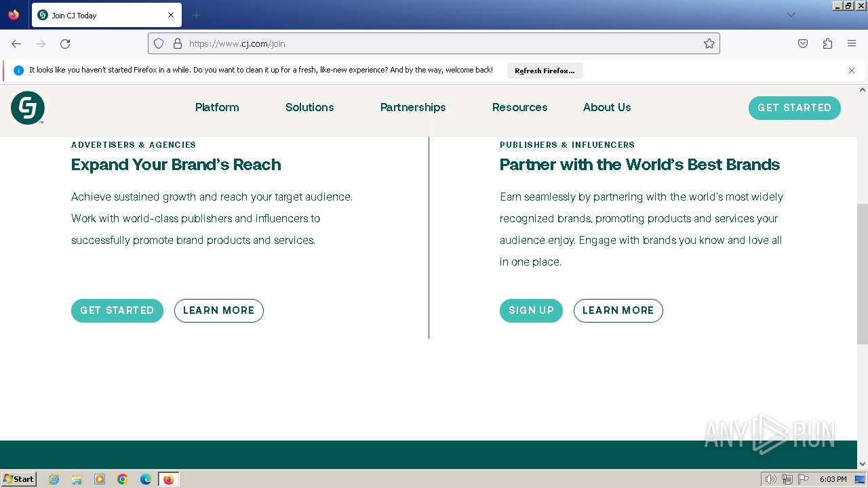This screenshot has height=488, width=868.
Task: Click the scrollbar down arrow
Action: (863, 464)
